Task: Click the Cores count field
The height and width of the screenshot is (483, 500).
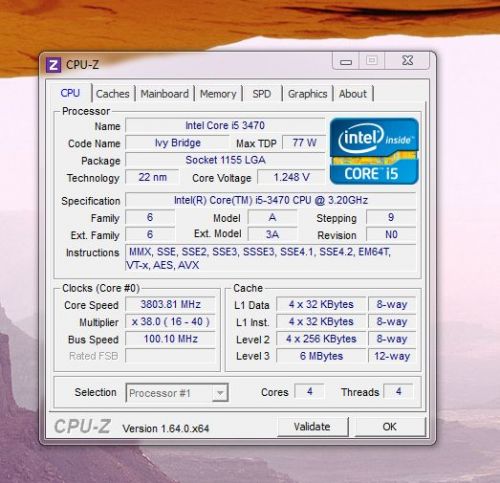Action: pos(309,391)
